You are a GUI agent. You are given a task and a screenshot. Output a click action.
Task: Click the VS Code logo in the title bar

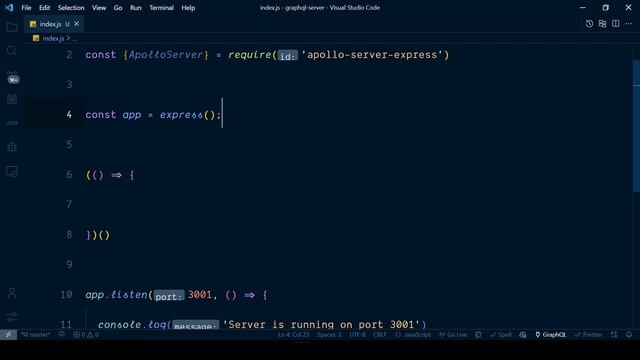coord(9,7)
